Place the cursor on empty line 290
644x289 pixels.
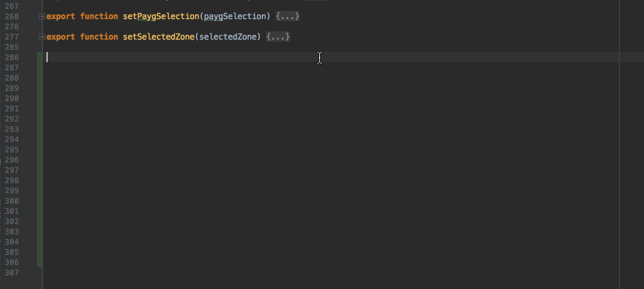205,98
